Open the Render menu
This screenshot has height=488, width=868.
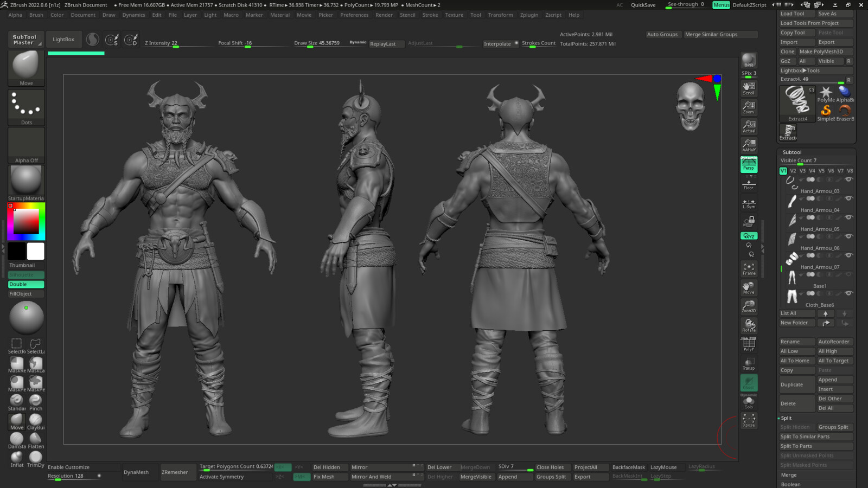pyautogui.click(x=384, y=15)
